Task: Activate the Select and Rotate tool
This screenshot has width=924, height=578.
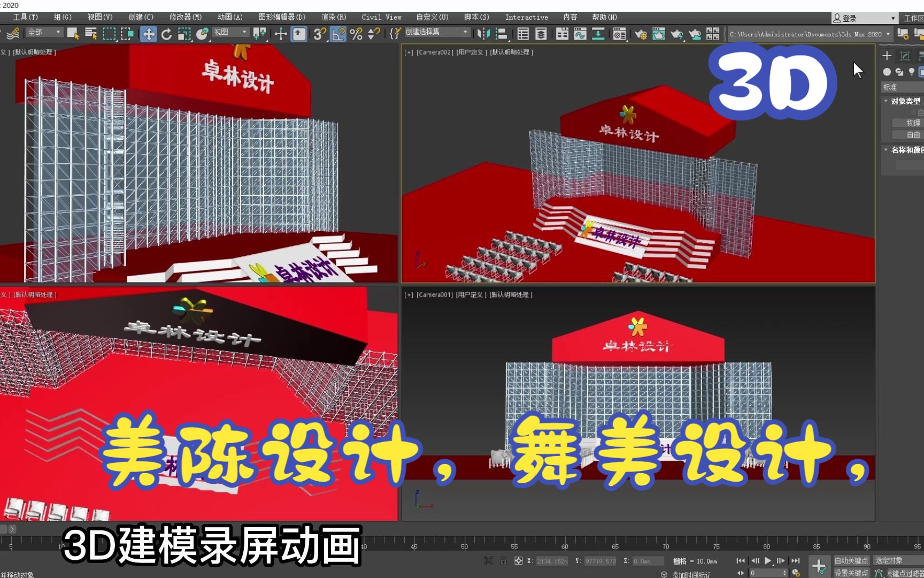Action: click(x=166, y=34)
